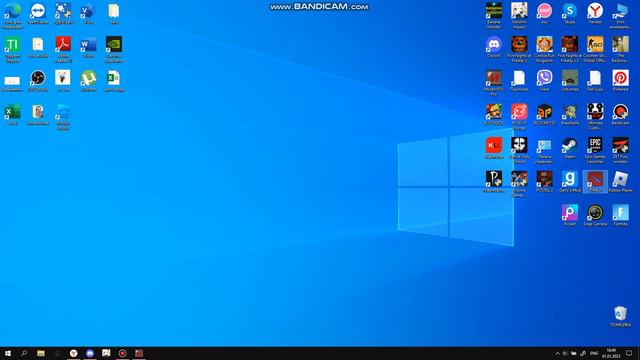Click the ENG language indicator

tap(594, 353)
